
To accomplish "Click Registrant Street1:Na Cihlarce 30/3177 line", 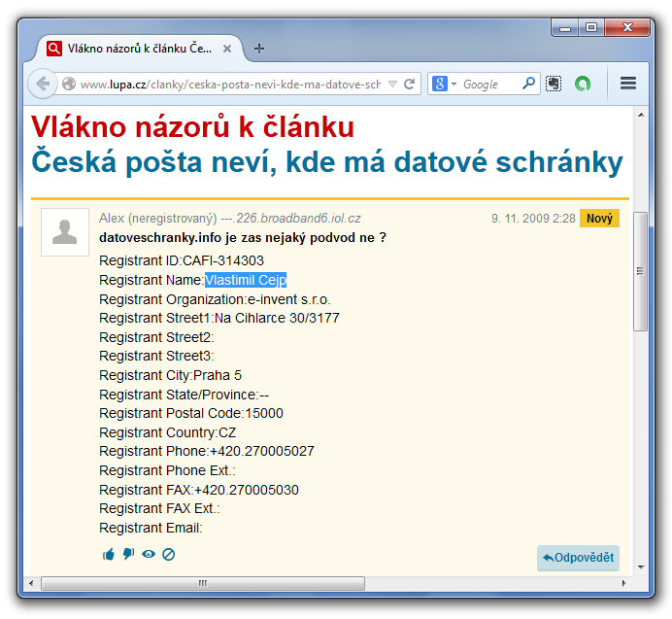I will [x=219, y=318].
